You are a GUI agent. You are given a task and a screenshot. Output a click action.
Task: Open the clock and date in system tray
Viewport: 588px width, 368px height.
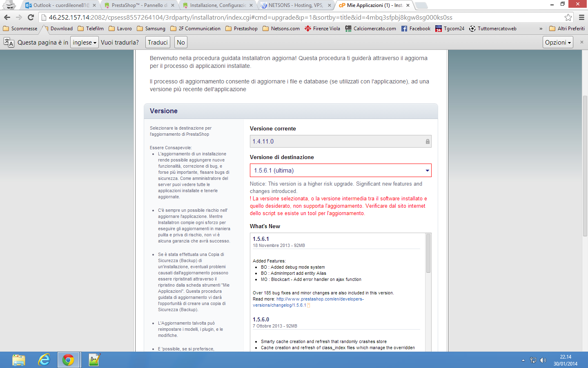566,360
